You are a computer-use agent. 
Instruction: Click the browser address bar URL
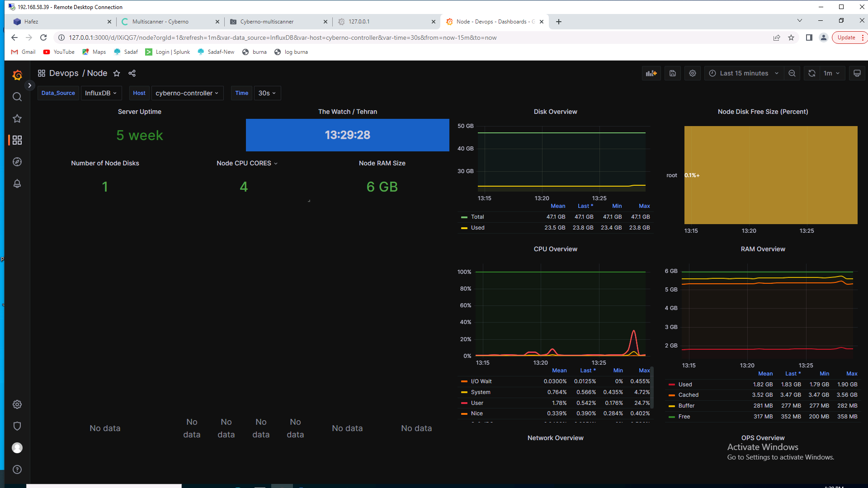(283, 38)
